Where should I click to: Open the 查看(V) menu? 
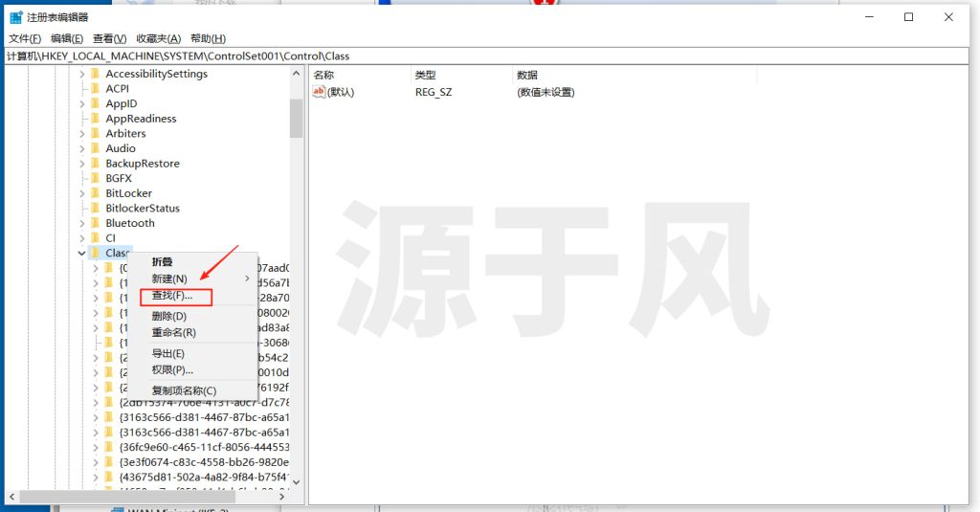(109, 39)
